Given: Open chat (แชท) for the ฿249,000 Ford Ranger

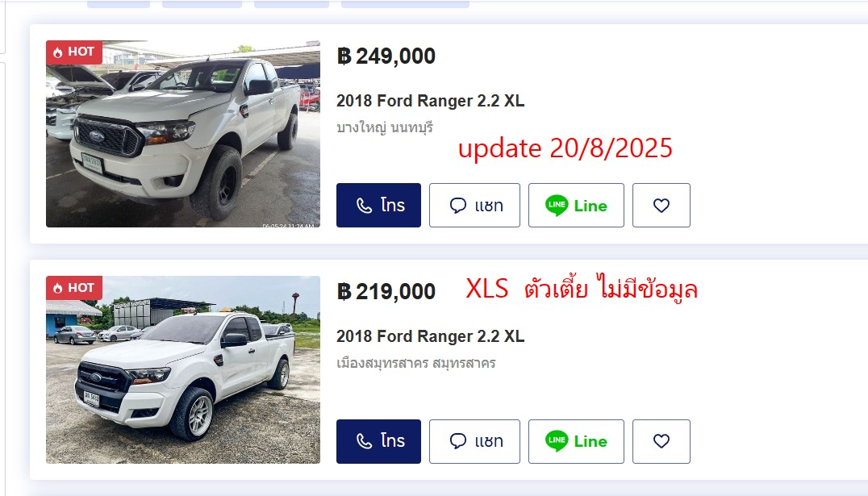Looking at the screenshot, I should click(474, 206).
